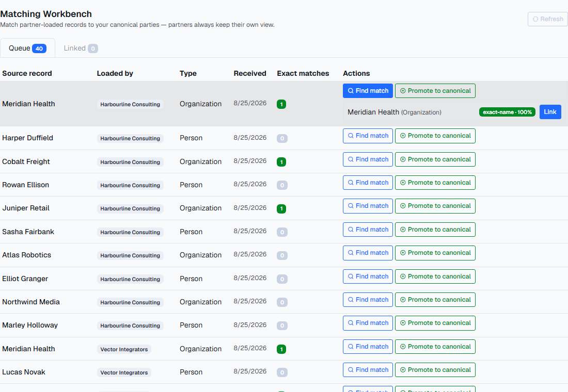Image resolution: width=568 pixels, height=392 pixels.
Task: Click the Received column header
Action: click(249, 73)
